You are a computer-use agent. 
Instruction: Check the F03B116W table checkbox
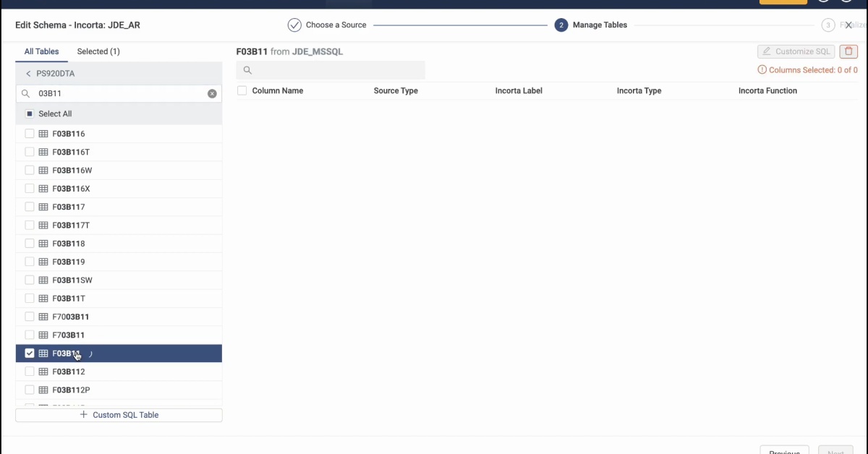tap(30, 170)
